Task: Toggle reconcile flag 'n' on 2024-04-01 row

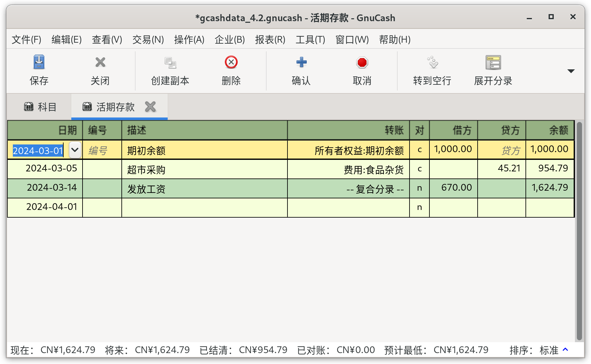Action: [x=419, y=208]
